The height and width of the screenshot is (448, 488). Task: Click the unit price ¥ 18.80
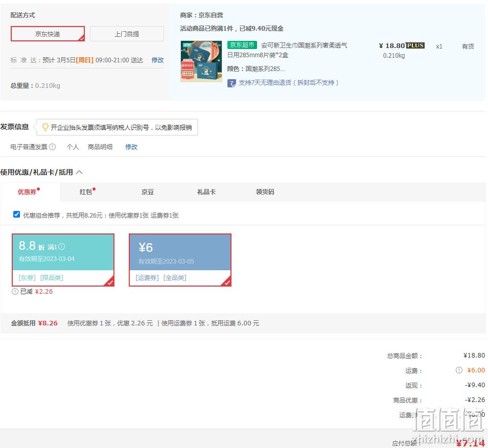coord(392,46)
